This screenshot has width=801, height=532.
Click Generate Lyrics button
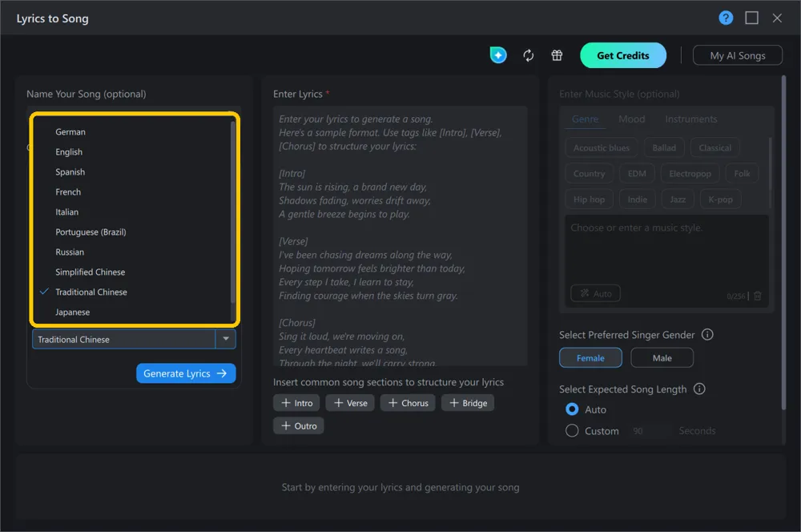coord(186,373)
